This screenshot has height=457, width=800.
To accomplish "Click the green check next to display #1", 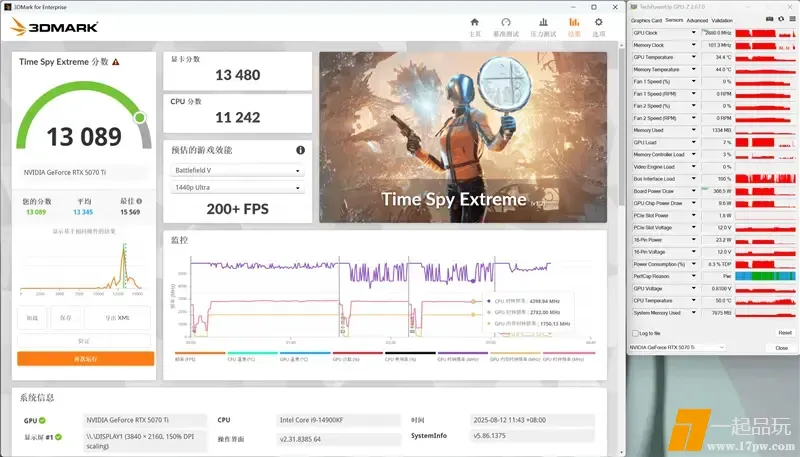I will tap(59, 437).
